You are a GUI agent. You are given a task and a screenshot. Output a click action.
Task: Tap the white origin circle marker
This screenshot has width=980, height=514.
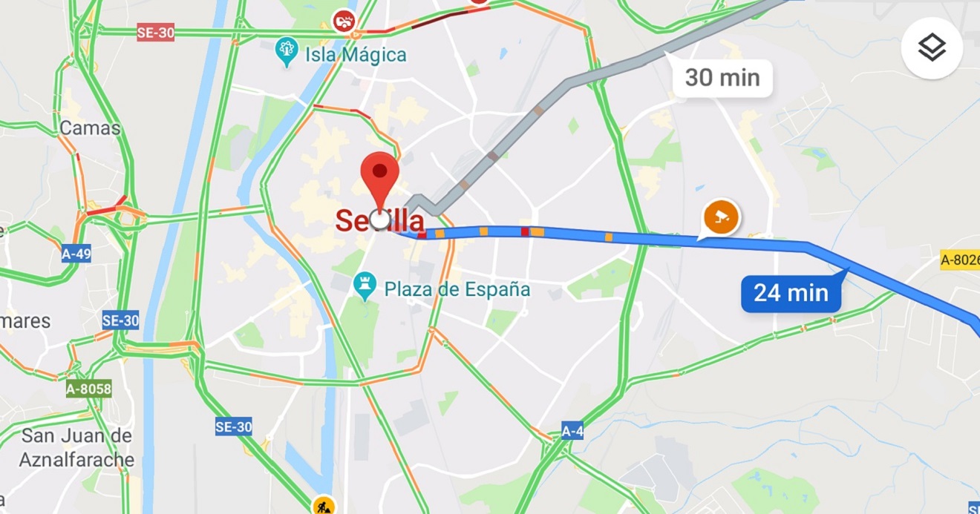[x=379, y=220]
